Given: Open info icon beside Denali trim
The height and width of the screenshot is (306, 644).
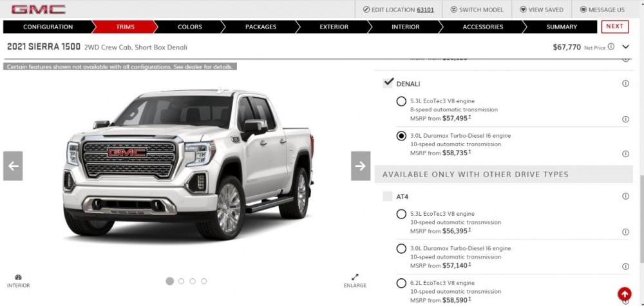Looking at the screenshot, I should point(625,84).
